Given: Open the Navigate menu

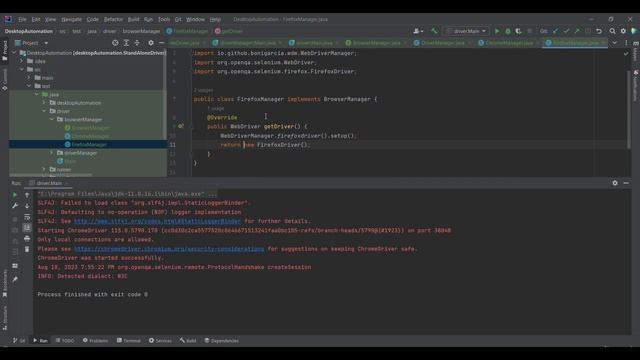Looking at the screenshot, I should 71,19.
